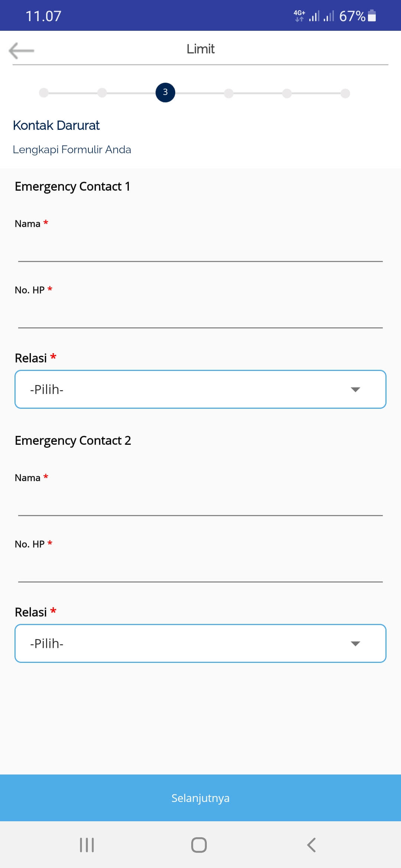Tap the Android navigation back chevron
Image resolution: width=401 pixels, height=868 pixels.
tap(311, 845)
